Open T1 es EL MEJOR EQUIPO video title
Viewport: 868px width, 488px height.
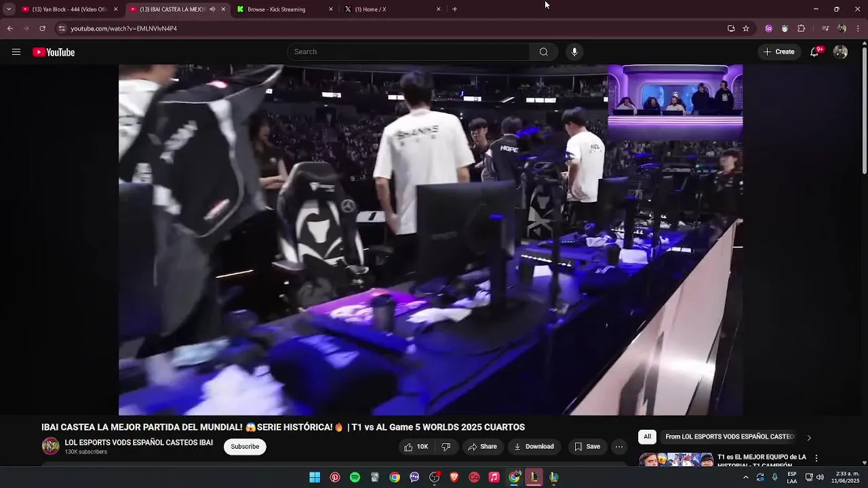[762, 461]
